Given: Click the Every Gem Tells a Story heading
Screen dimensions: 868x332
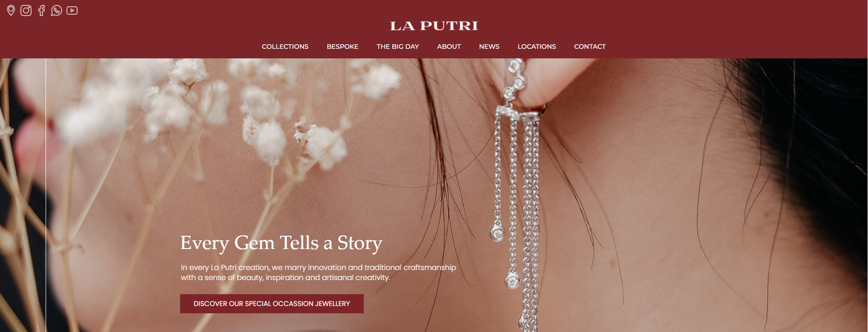Looking at the screenshot, I should [281, 243].
